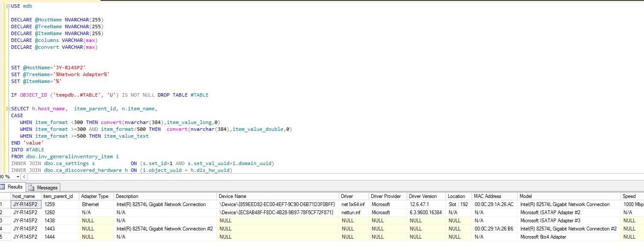Collapse the SELECT h.host_name statement block
Screen dimensions: 644x251
coord(9,109)
